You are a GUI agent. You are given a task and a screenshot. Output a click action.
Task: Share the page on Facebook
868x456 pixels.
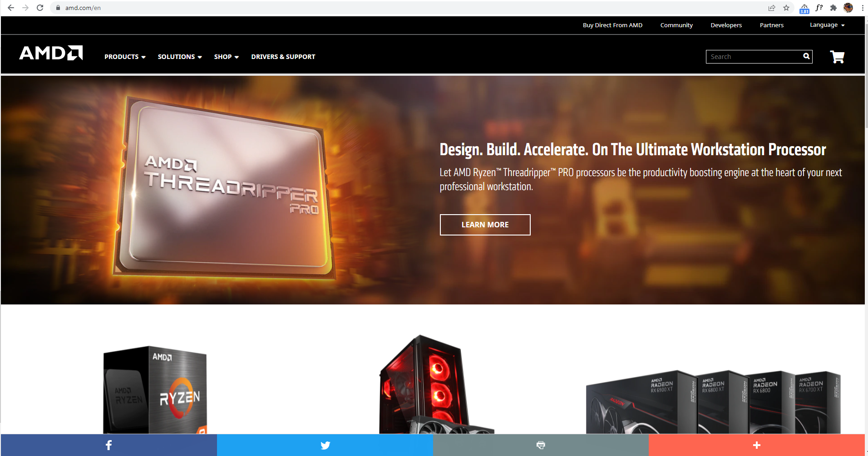tap(108, 445)
